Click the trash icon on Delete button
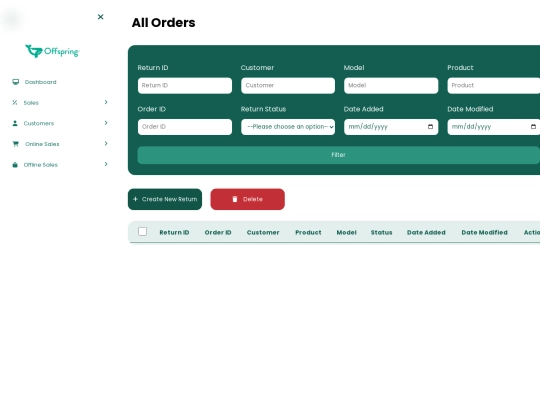540x405 pixels. [x=235, y=199]
